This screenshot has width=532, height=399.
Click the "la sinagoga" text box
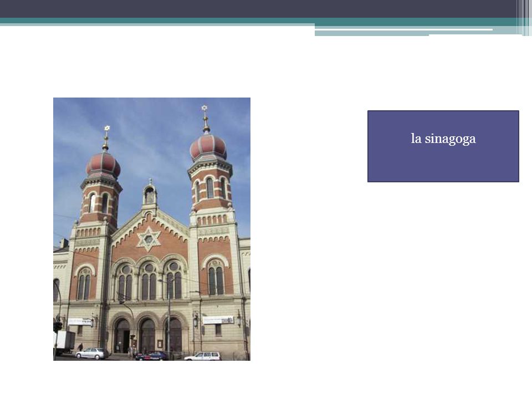443,146
